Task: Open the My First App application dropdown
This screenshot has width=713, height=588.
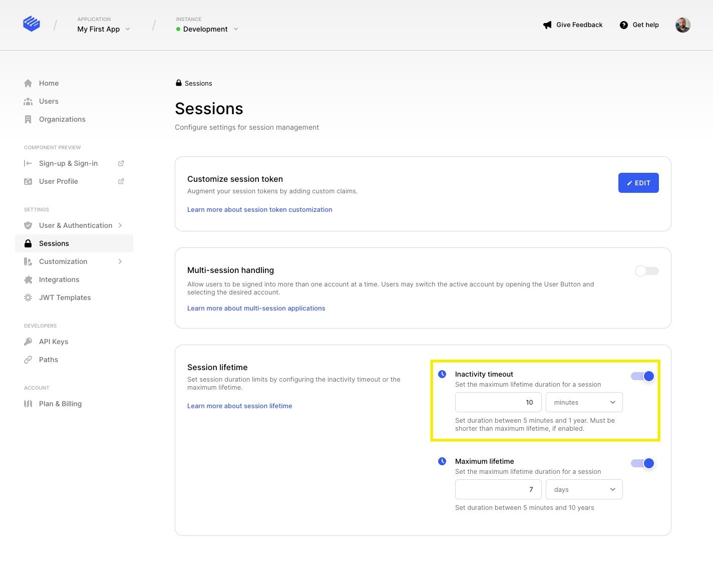Action: click(104, 29)
